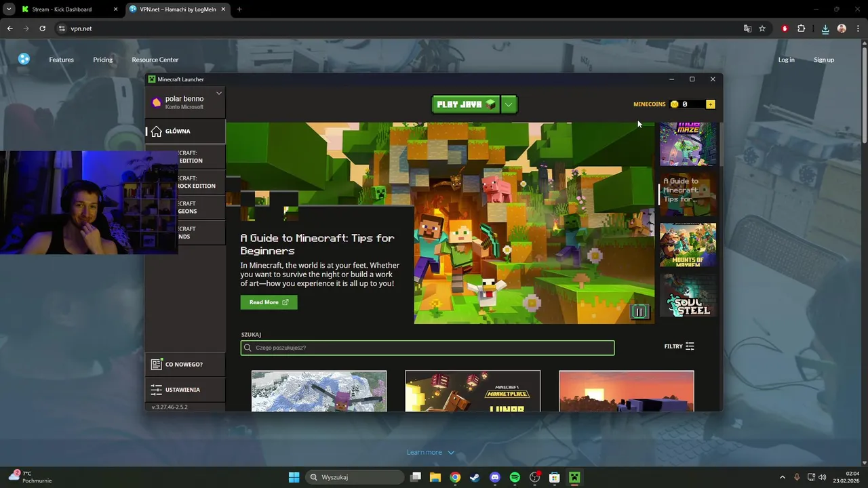
Task: Open the volume control in the tray
Action: (x=823, y=477)
